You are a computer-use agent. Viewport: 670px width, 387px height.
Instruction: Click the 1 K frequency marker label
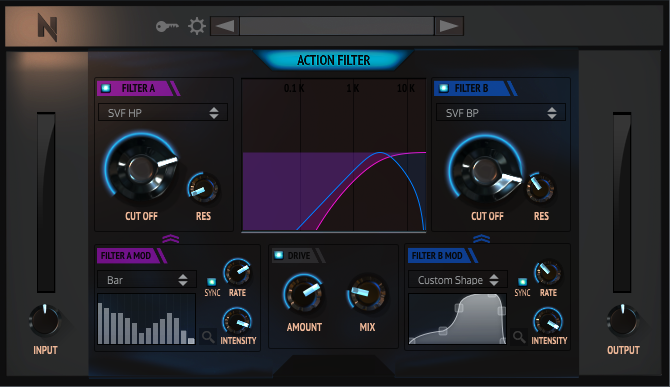353,88
